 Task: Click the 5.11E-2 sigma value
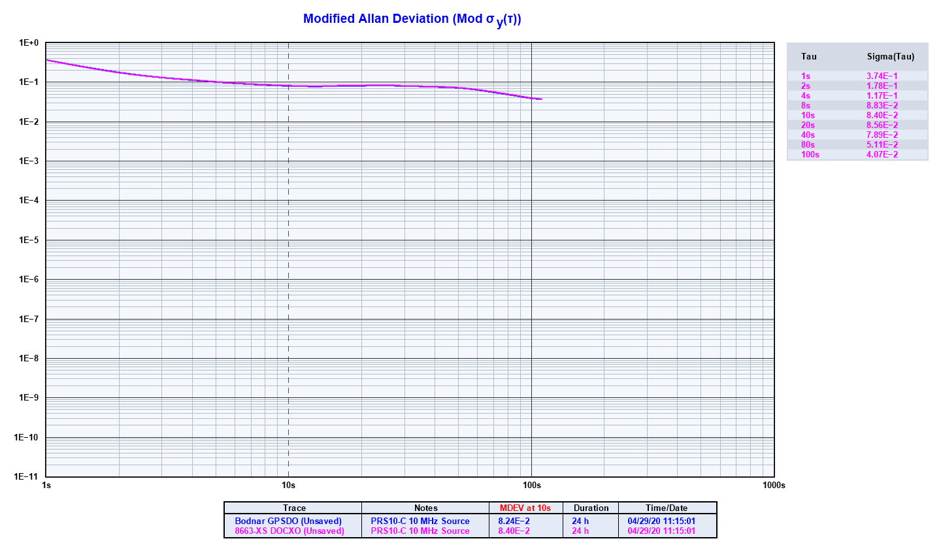pyautogui.click(x=882, y=144)
